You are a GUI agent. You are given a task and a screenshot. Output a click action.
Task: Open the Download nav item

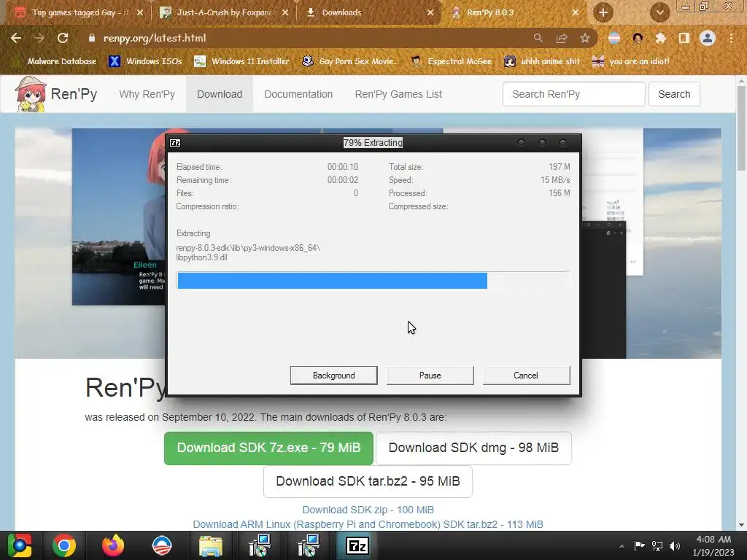(220, 94)
